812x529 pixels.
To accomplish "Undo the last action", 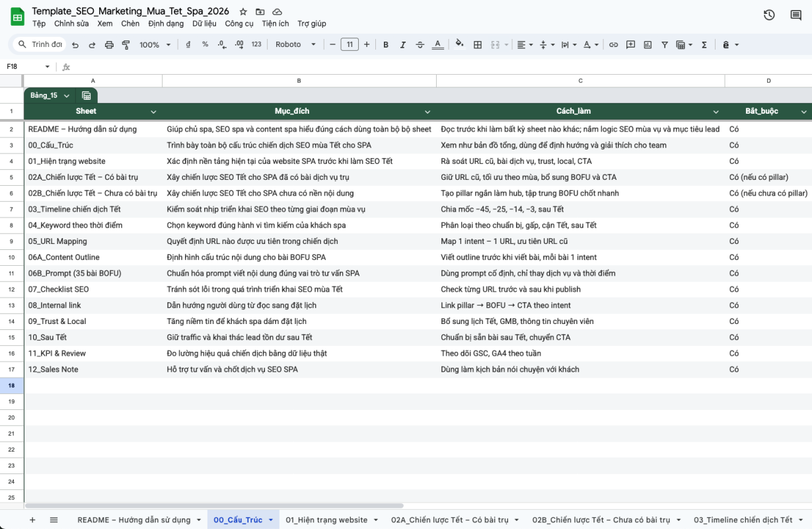I will [x=75, y=45].
